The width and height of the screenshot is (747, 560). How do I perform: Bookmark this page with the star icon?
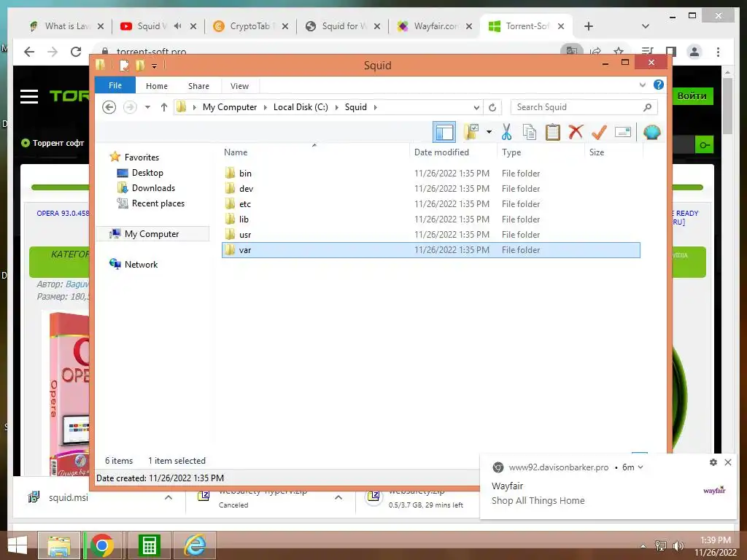pos(619,51)
